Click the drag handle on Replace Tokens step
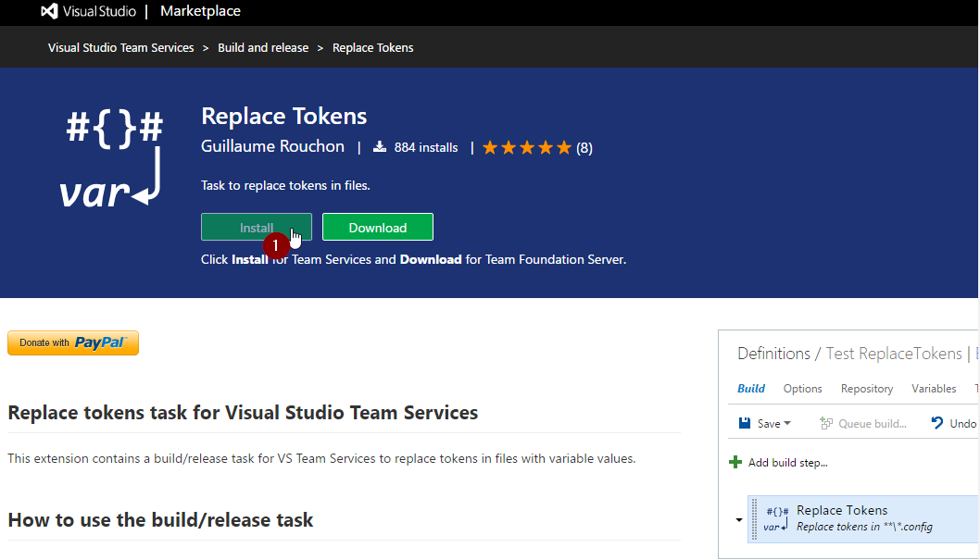 pyautogui.click(x=754, y=518)
